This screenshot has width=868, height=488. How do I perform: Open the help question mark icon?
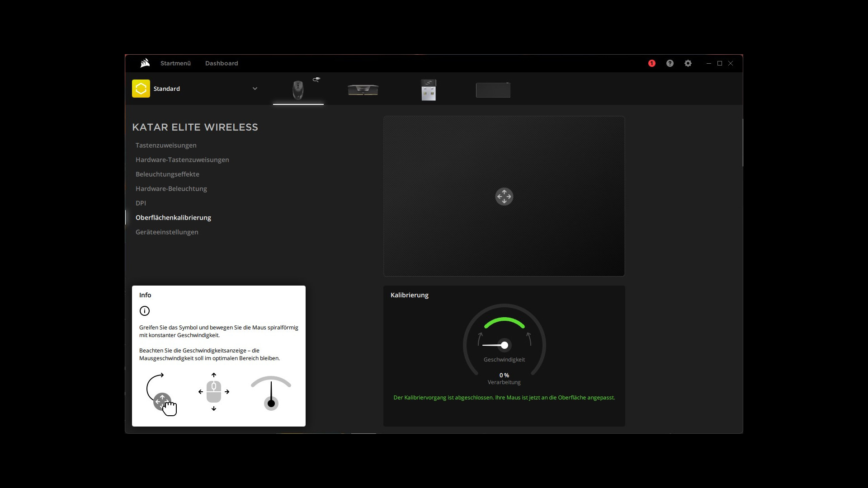670,63
